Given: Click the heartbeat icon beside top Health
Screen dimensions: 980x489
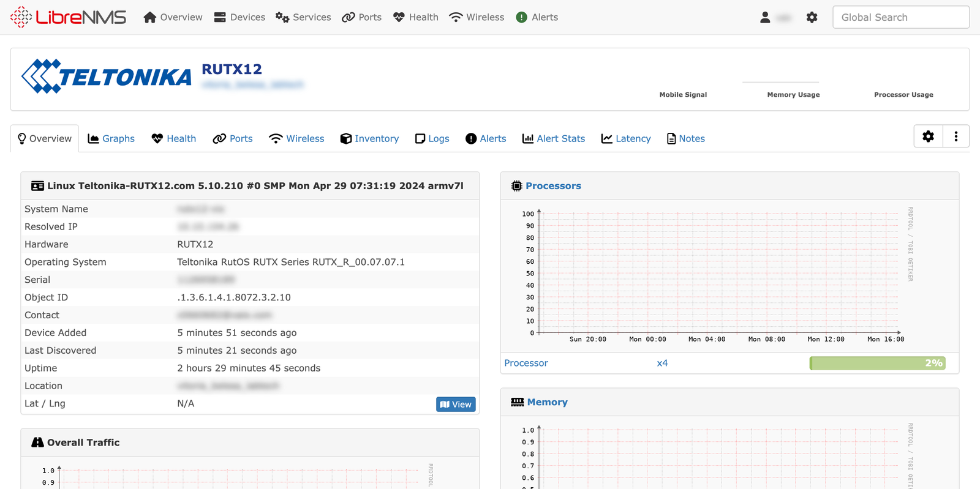Looking at the screenshot, I should (399, 17).
